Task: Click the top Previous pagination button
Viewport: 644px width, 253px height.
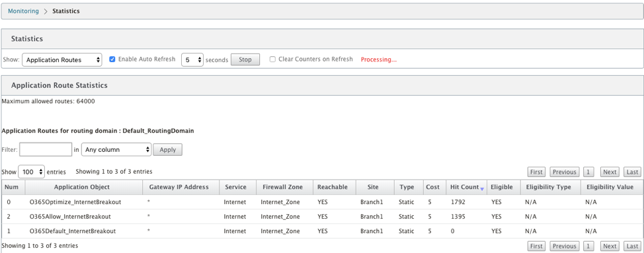Action: pyautogui.click(x=564, y=172)
